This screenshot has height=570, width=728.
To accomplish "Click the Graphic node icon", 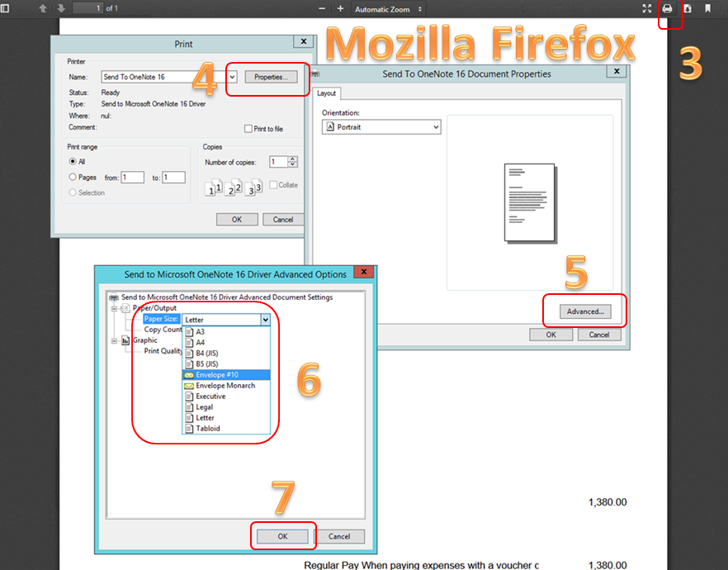I will point(125,340).
